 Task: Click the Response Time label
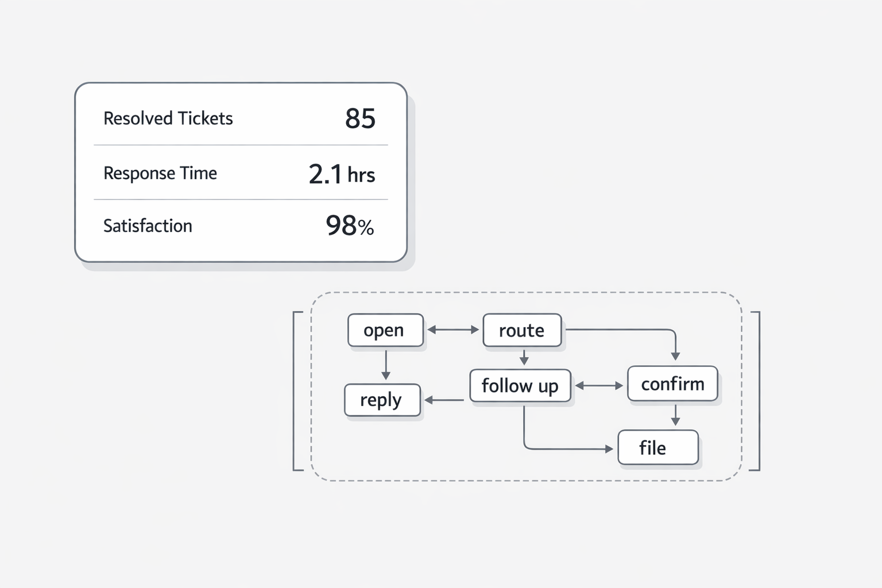coord(160,173)
